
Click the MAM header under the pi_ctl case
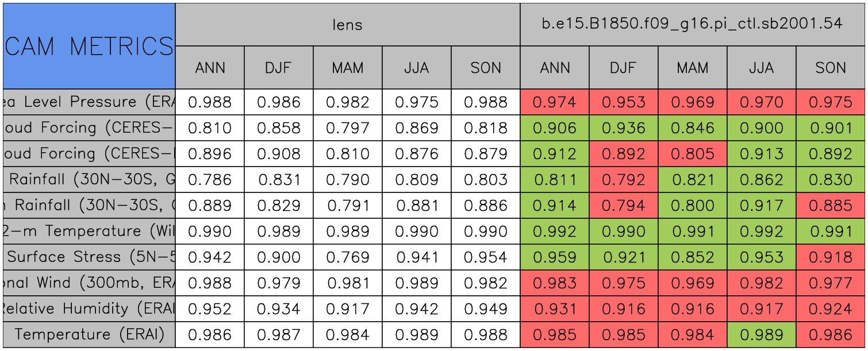[692, 68]
